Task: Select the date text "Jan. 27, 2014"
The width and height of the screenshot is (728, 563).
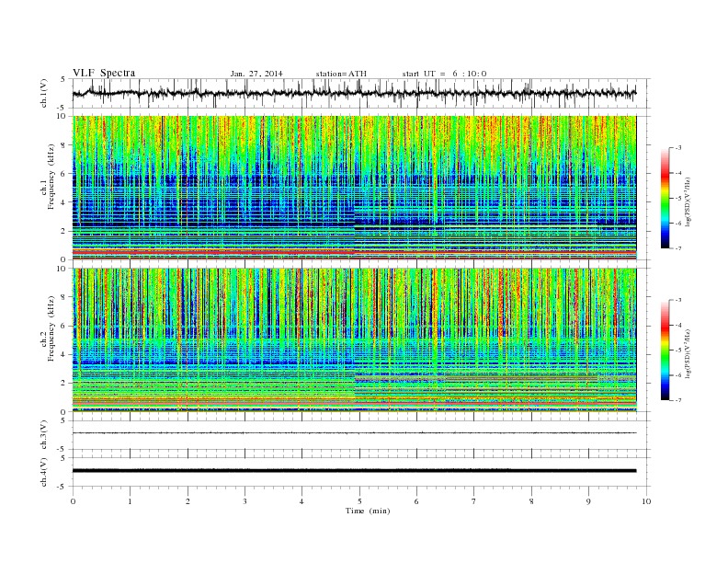Action: [x=256, y=74]
